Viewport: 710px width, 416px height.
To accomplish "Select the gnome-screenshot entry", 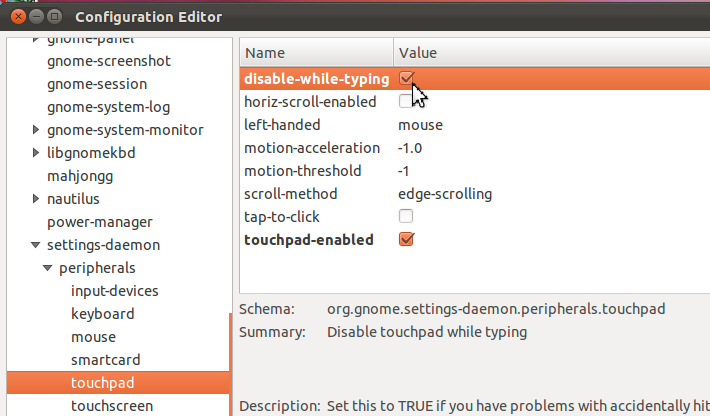I will click(109, 61).
